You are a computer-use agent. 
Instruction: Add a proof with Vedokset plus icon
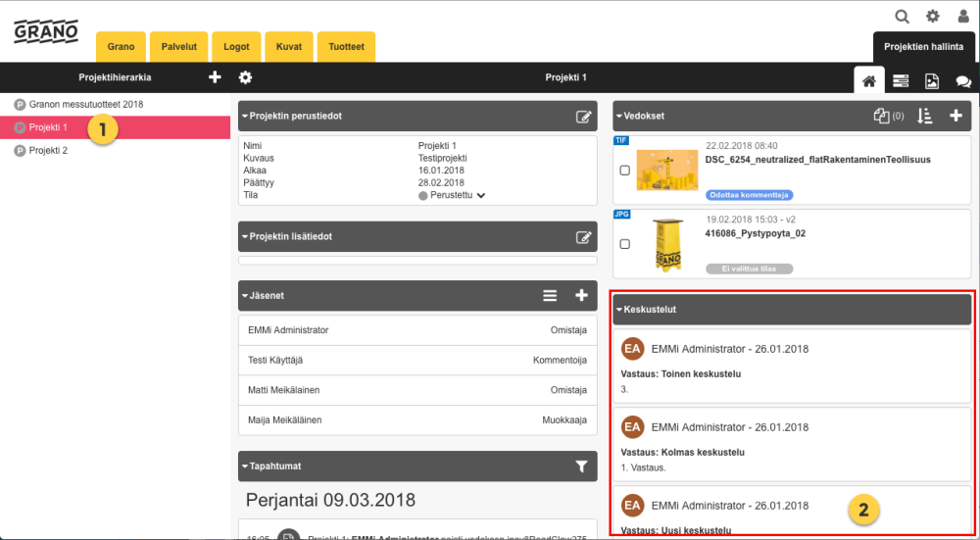[955, 116]
